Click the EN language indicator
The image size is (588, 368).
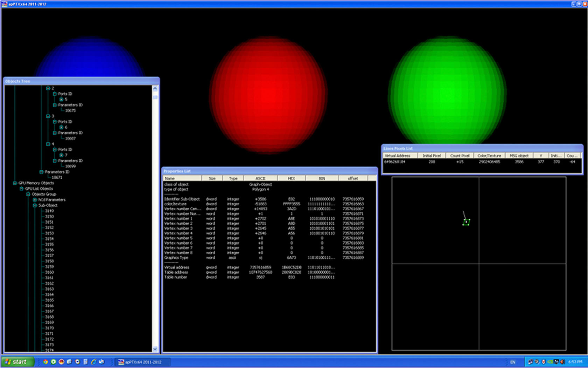coord(513,362)
